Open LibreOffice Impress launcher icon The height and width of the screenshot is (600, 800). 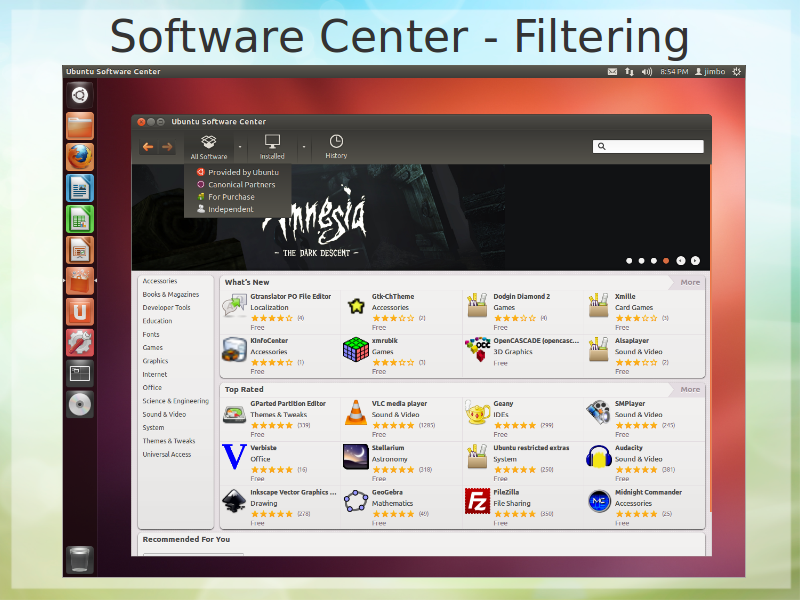(x=80, y=250)
